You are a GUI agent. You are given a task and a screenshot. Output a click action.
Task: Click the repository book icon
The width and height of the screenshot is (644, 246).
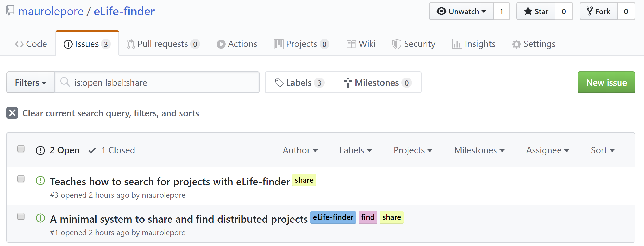[10, 11]
